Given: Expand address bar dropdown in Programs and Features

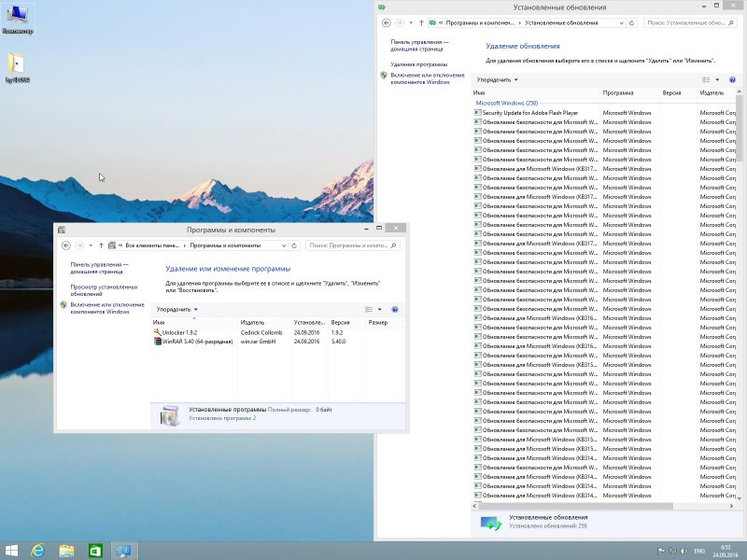Looking at the screenshot, I should 284,245.
